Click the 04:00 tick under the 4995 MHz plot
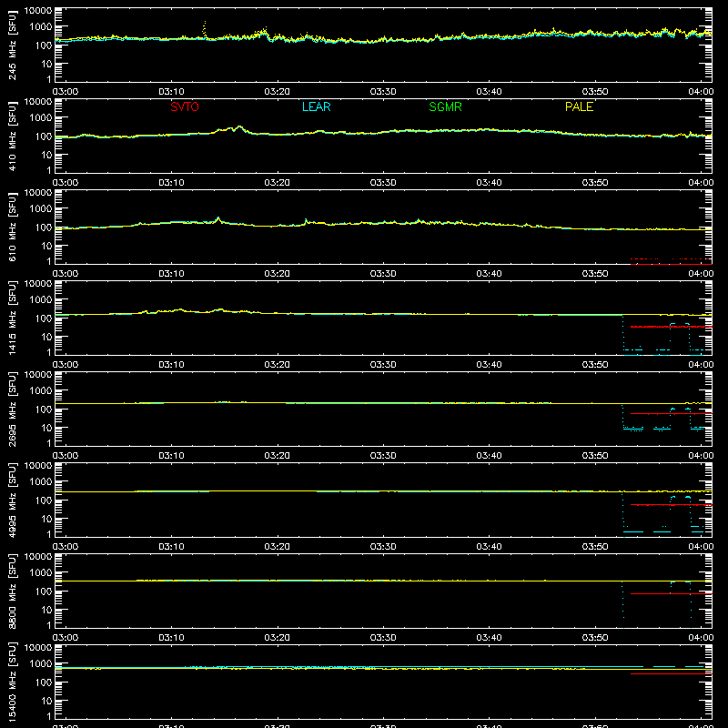 [701, 547]
